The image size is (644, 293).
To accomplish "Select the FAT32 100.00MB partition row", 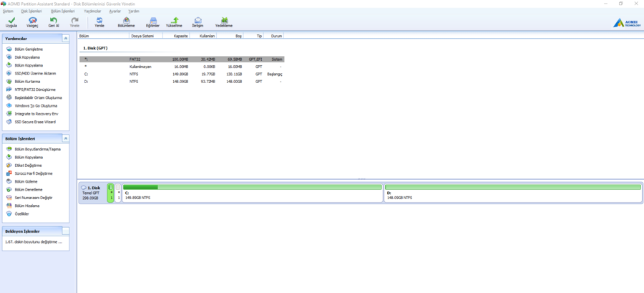I will point(182,59).
